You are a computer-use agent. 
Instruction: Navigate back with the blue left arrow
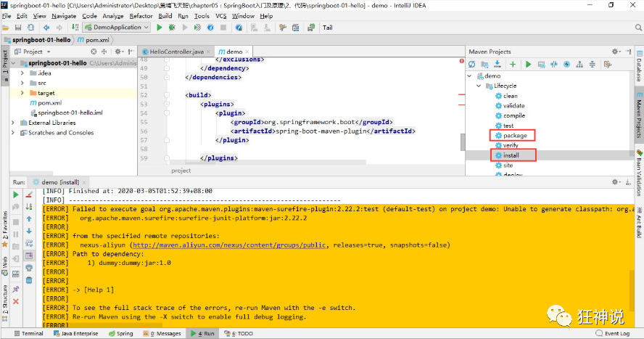(46, 28)
